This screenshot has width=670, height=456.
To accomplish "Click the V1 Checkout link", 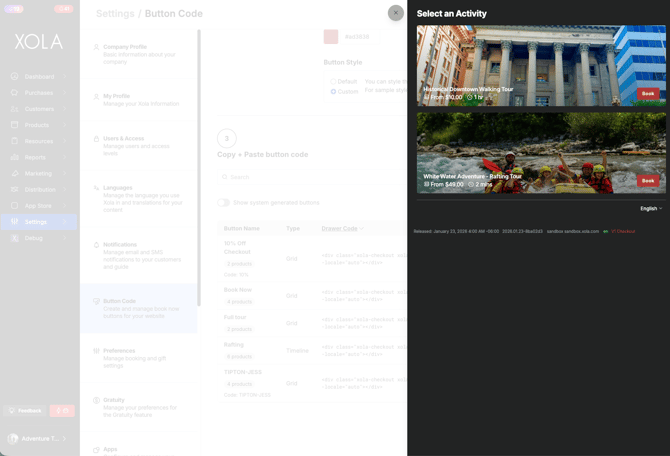I will 623,232.
